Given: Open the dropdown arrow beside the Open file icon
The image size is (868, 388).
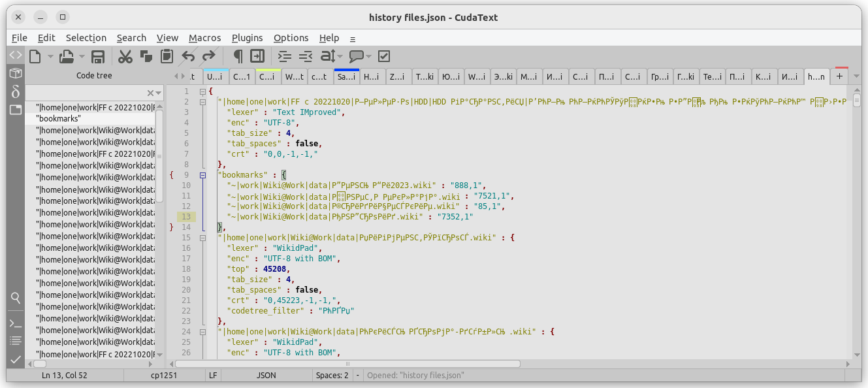Looking at the screenshot, I should (82, 57).
